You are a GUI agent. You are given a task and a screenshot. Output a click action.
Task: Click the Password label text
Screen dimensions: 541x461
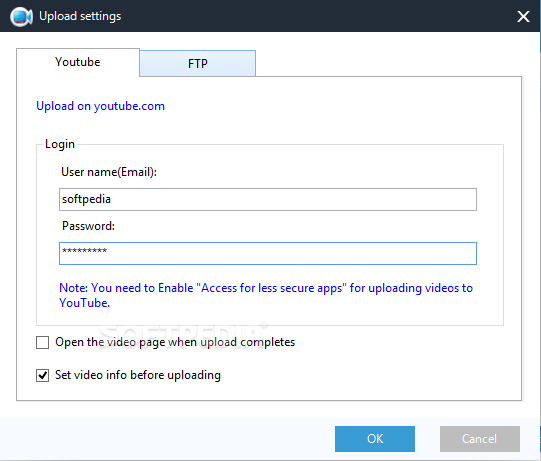pos(88,226)
